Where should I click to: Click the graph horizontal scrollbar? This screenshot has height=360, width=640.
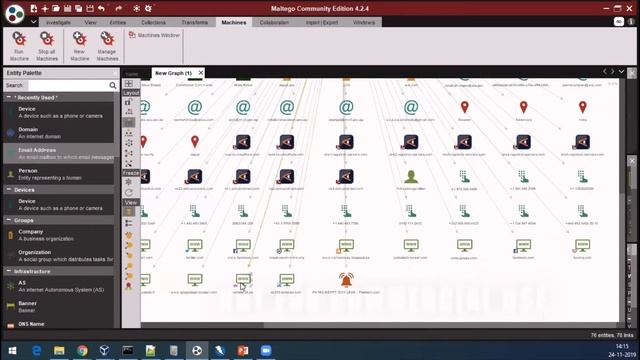[380, 325]
